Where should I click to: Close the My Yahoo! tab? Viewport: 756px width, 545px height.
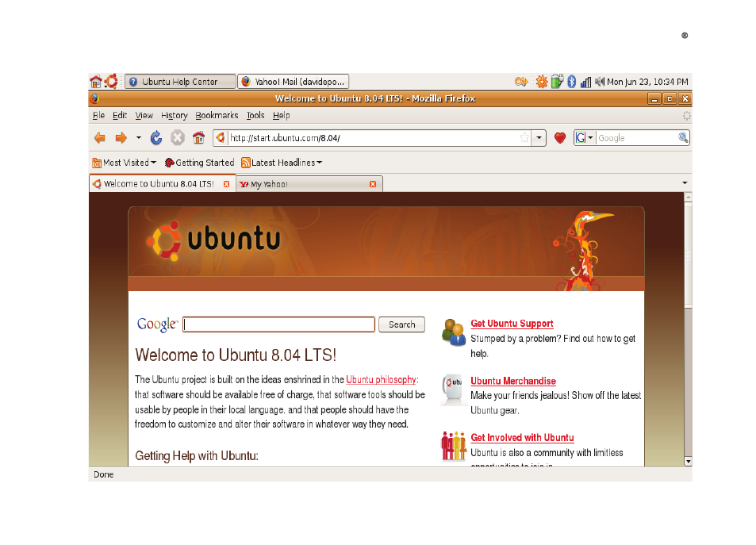pyautogui.click(x=373, y=184)
